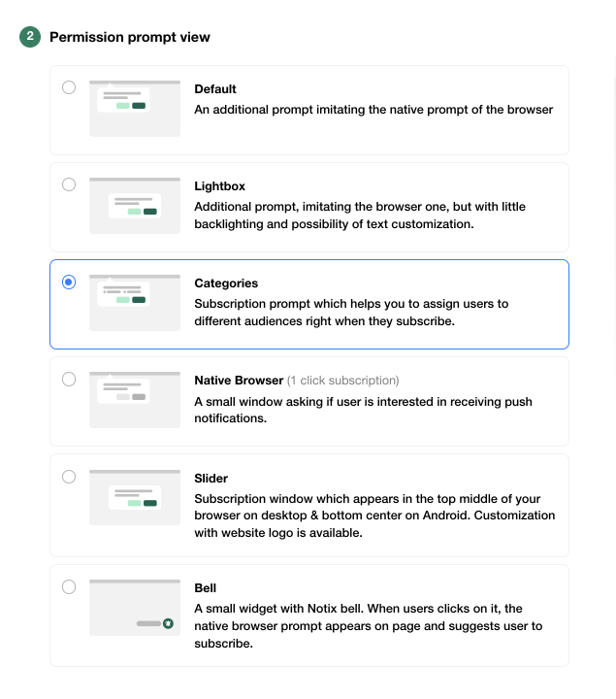Click the Notix bell icon in the Bell preview
Viewport: 616px width, 699px height.
coord(168,623)
